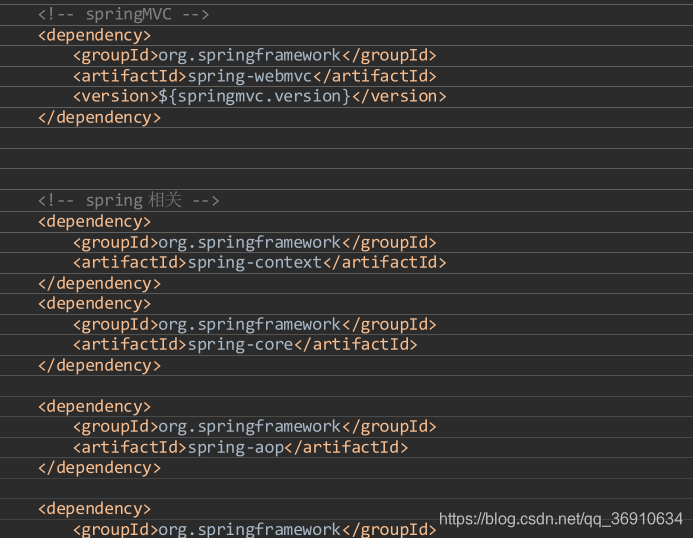Click the 'spring 相关' comment line
This screenshot has width=693, height=538.
pyautogui.click(x=128, y=200)
